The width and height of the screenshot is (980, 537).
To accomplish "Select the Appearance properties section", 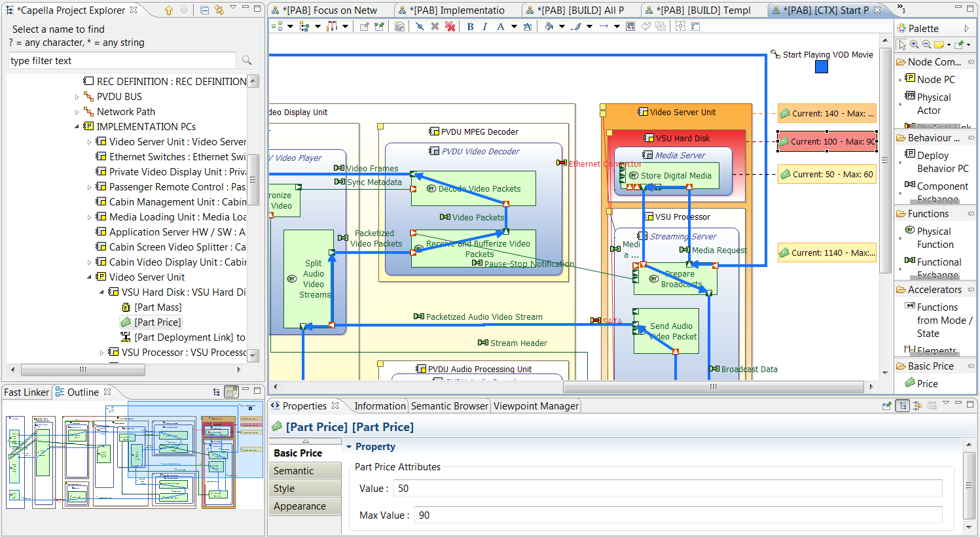I will pyautogui.click(x=299, y=506).
